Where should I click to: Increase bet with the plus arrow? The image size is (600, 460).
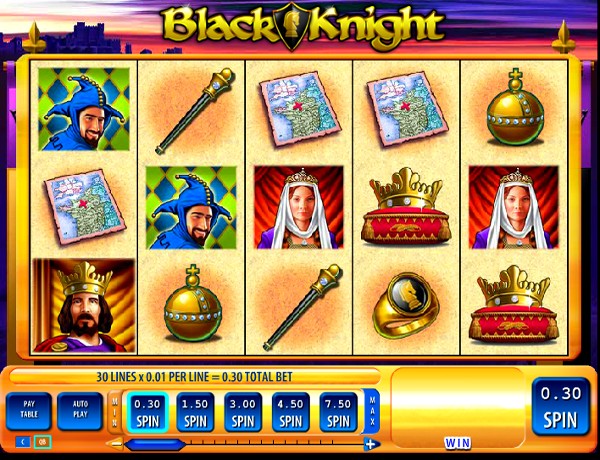(x=371, y=444)
